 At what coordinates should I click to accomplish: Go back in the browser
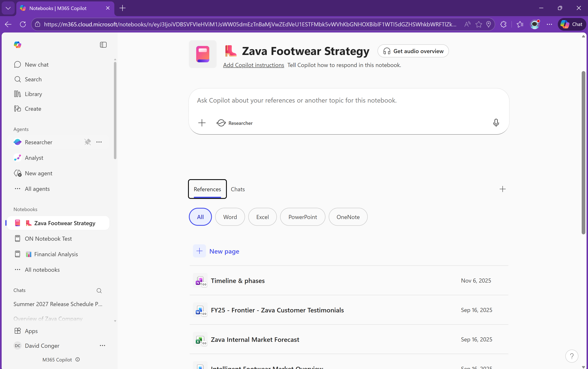[8, 24]
